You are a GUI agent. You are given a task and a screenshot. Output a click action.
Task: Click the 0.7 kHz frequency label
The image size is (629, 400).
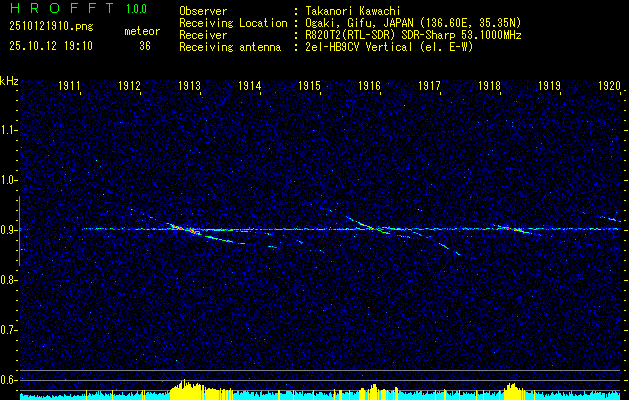click(8, 330)
